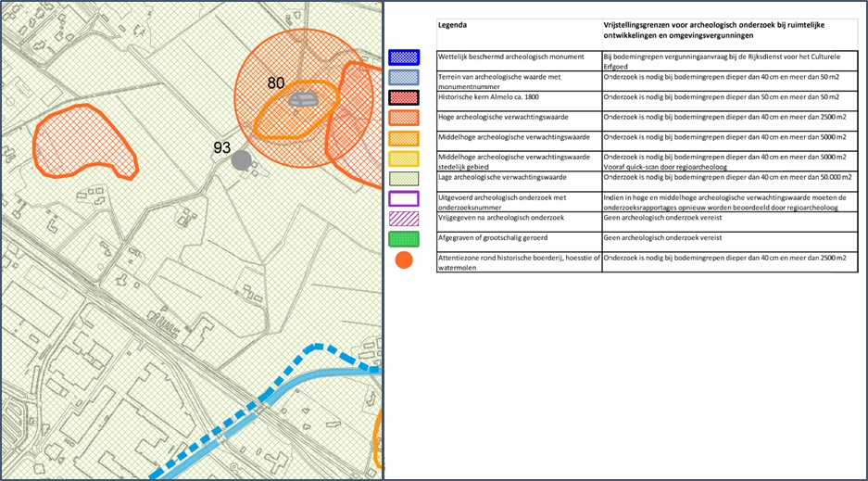Screen dimensions: 868x481
Task: Click the orange Attentiezone circle legend symbol
Action: pos(404,259)
